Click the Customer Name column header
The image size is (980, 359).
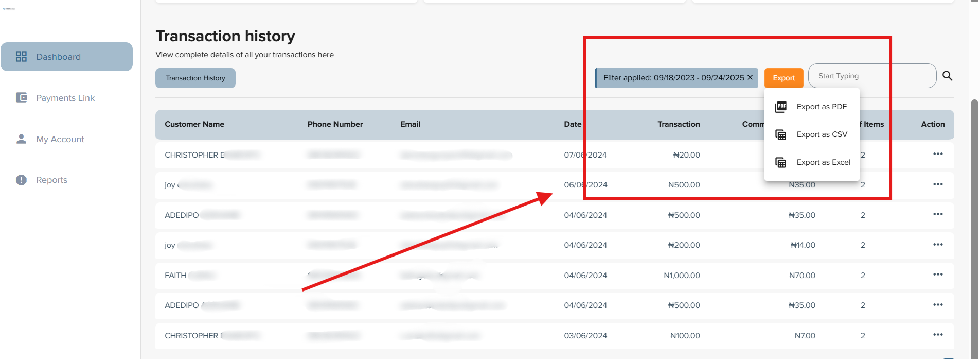point(194,124)
